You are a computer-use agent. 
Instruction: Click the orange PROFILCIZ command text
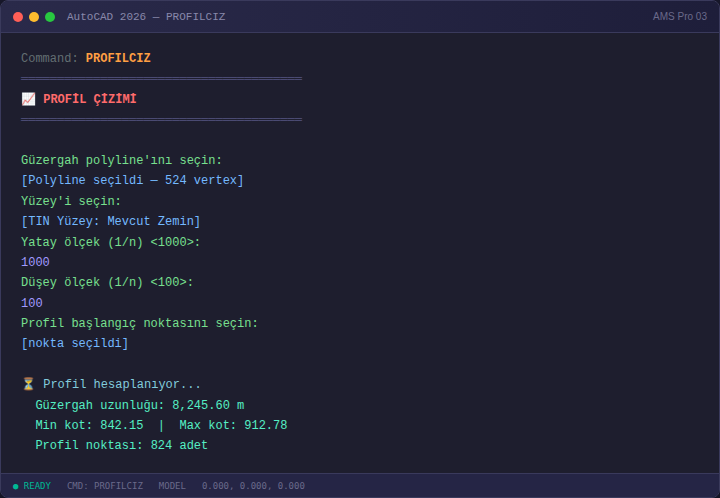coord(118,58)
